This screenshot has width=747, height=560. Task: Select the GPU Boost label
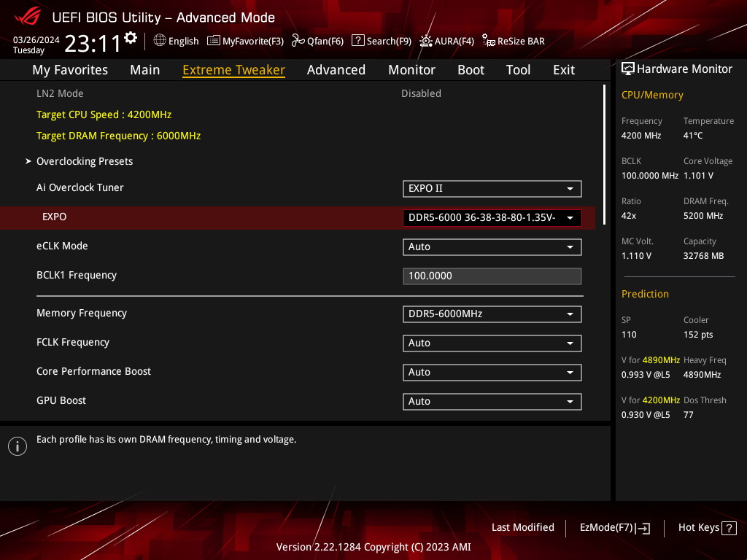tap(61, 400)
